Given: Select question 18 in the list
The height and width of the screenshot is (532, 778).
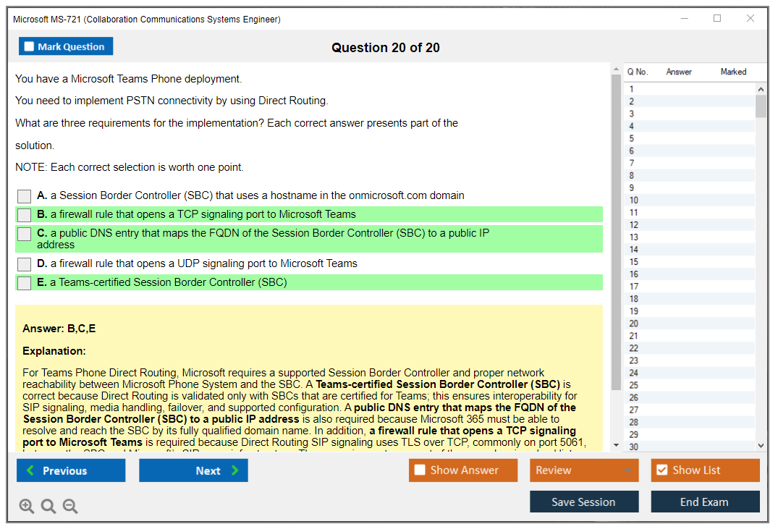Looking at the screenshot, I should [x=690, y=299].
